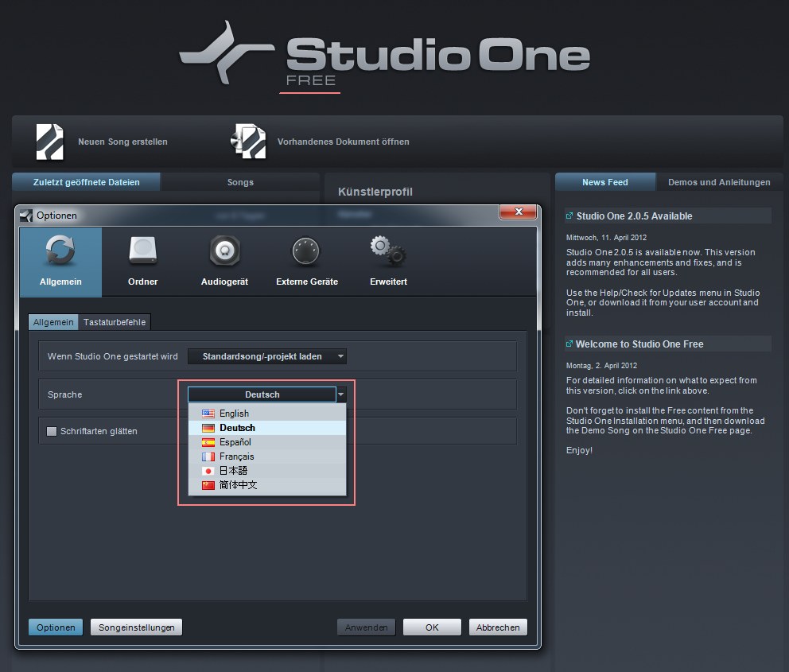
Task: Open the Standardsong/-projekt laden dropdown
Action: pos(266,356)
